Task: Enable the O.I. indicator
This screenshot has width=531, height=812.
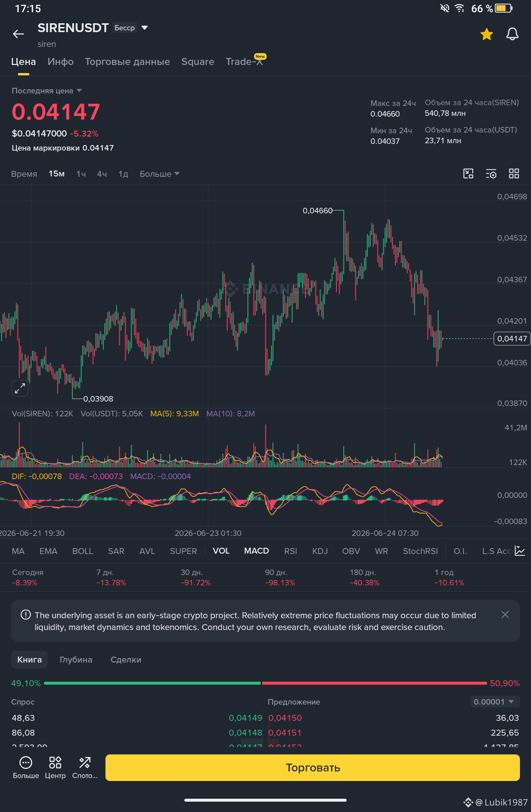Action: click(x=460, y=551)
